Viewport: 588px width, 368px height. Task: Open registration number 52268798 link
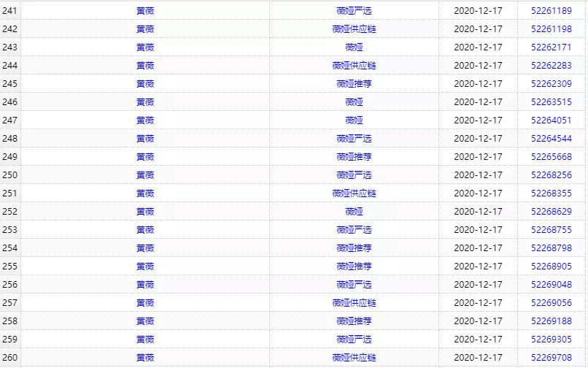(552, 248)
